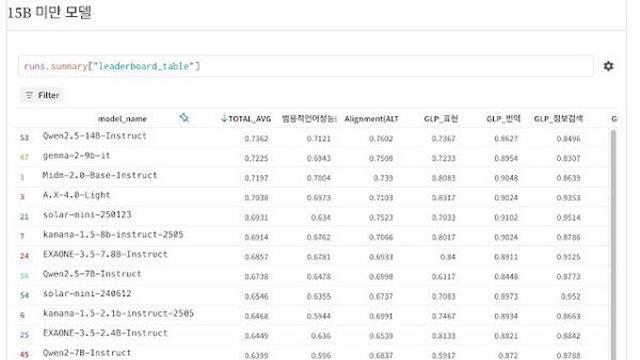The width and height of the screenshot is (640, 360).
Task: Click the 0.739 Alignment value for Midm-2.0
Action: coord(383,178)
